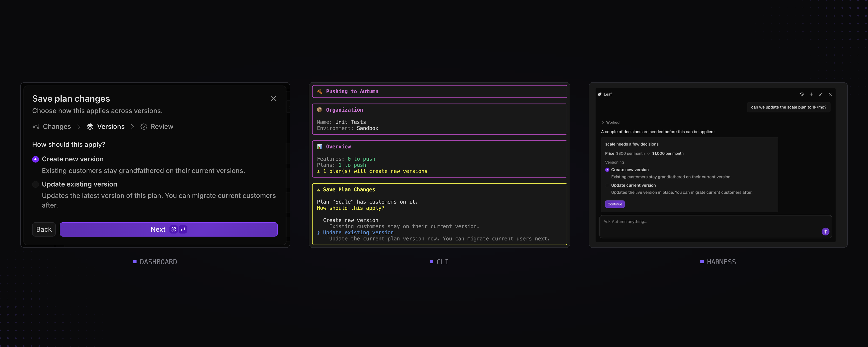Image resolution: width=868 pixels, height=347 pixels.
Task: Click chevron between Versions and Review
Action: pyautogui.click(x=132, y=127)
